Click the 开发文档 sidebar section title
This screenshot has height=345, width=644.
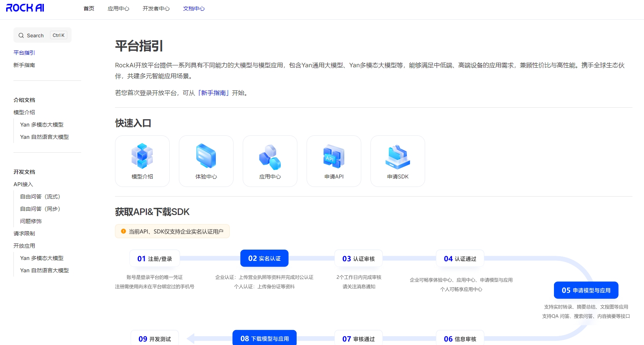(24, 172)
